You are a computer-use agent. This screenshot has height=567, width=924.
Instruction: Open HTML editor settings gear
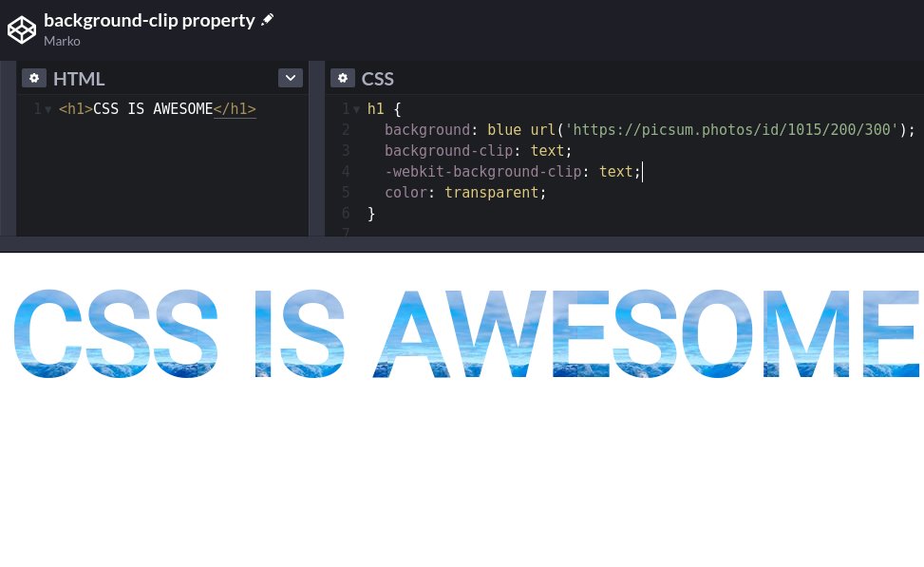pos(34,78)
